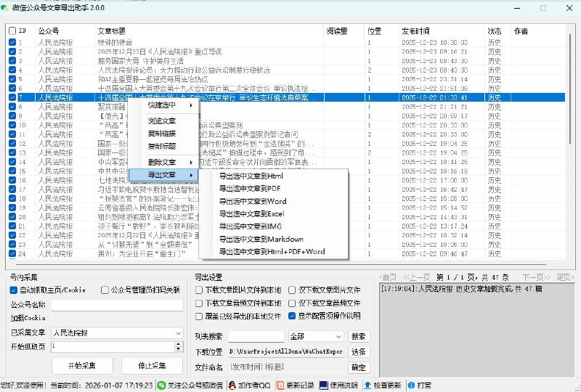Enable 公众号管理员扫码关联 checkbox
This screenshot has height=392, width=581.
[x=105, y=290]
